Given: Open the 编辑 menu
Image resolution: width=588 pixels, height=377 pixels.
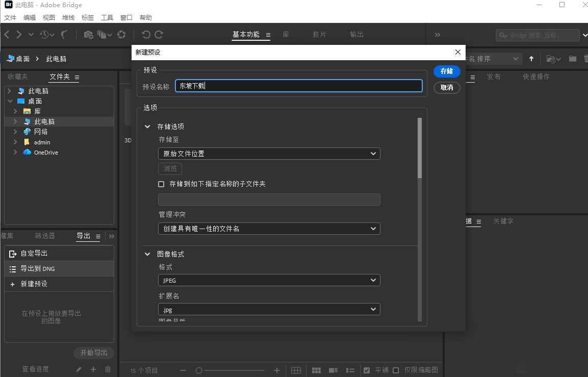Looking at the screenshot, I should (29, 18).
